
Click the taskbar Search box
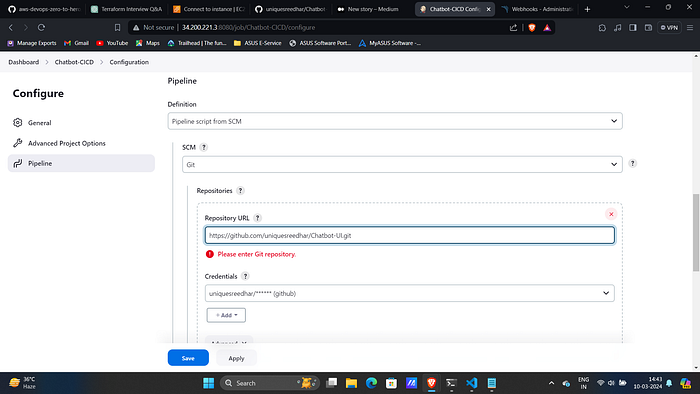pos(270,383)
